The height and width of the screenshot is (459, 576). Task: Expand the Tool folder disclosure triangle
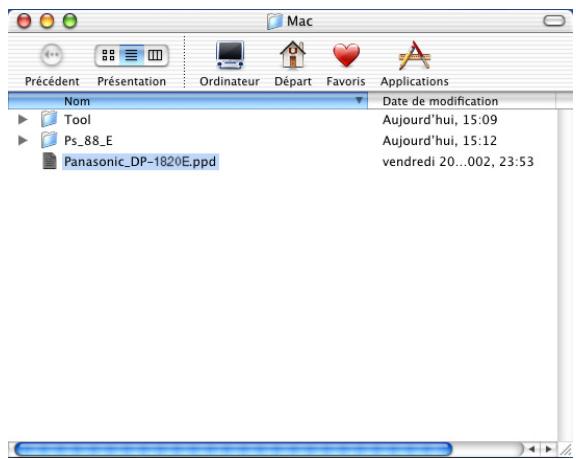click(x=23, y=119)
